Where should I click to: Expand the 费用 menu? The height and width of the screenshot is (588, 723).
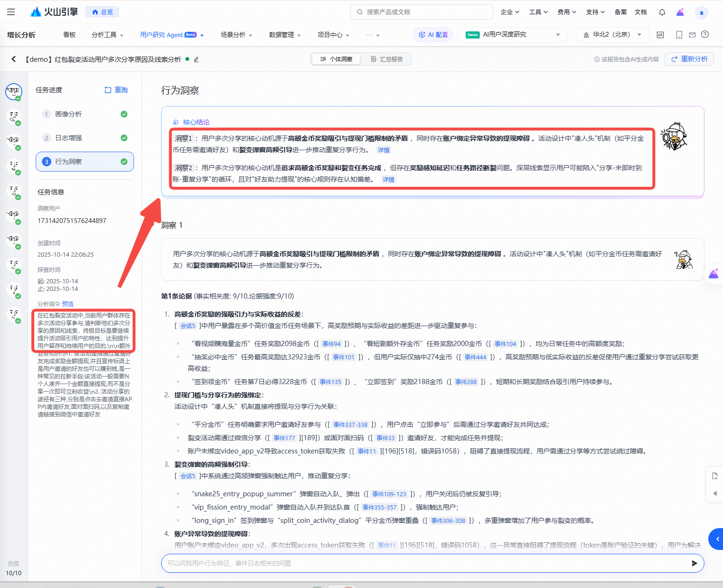(x=567, y=12)
